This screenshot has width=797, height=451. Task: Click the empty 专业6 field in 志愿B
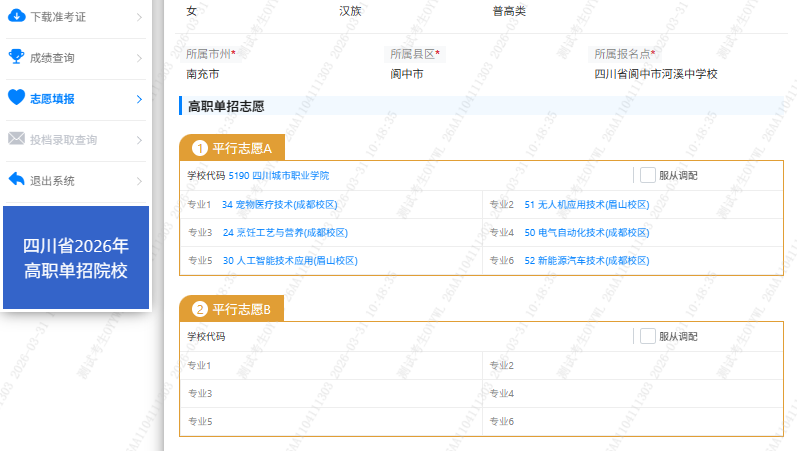point(633,422)
